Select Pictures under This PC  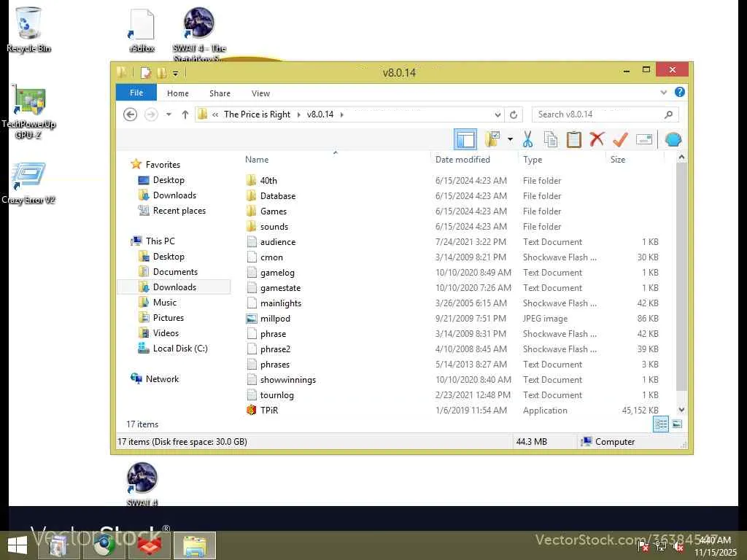coord(169,318)
